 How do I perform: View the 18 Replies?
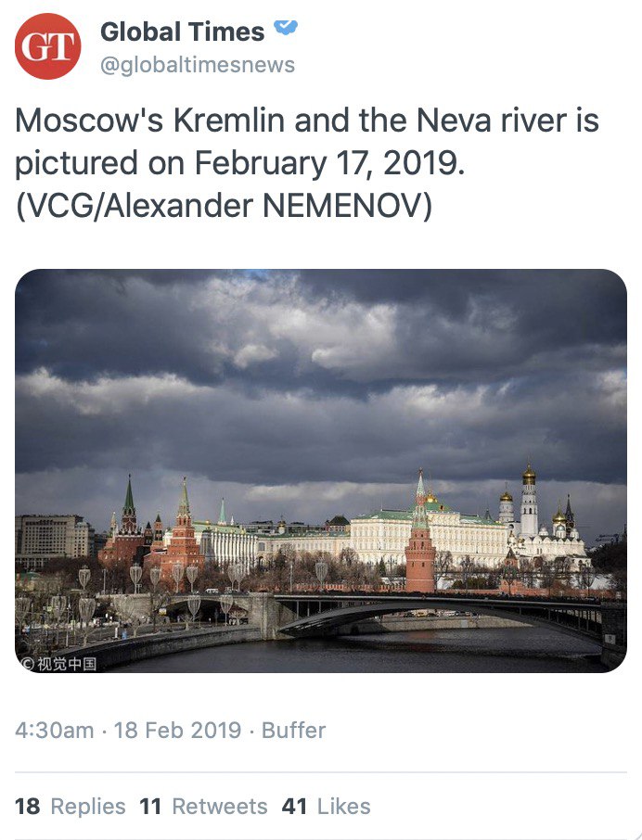tap(70, 807)
